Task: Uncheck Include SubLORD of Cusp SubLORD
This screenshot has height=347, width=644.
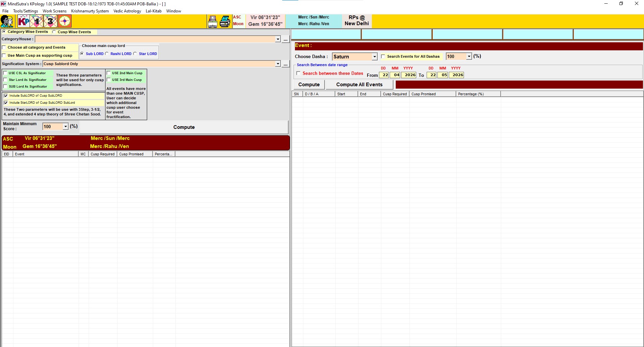Action: click(6, 96)
